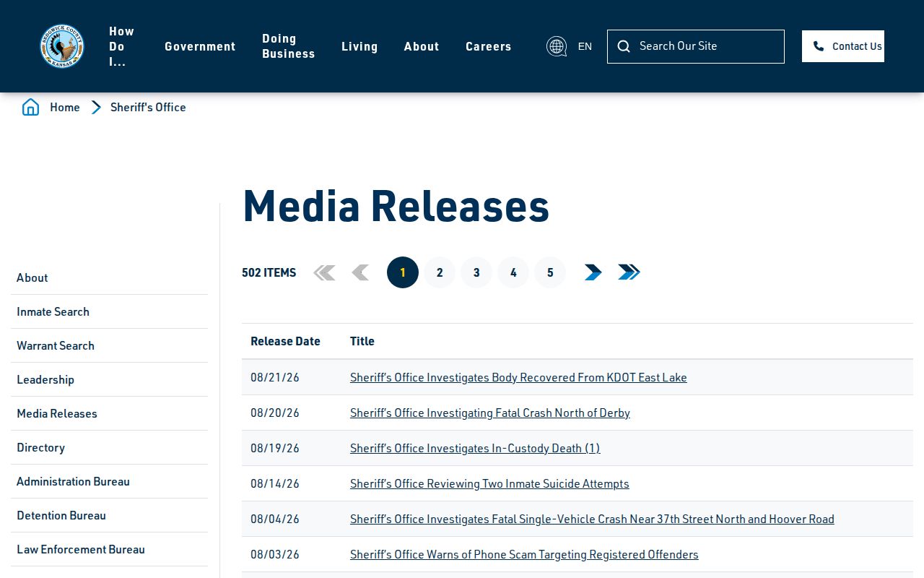Open Administration Bureau in sidebar
Image resolution: width=924 pixels, height=578 pixels.
click(109, 481)
